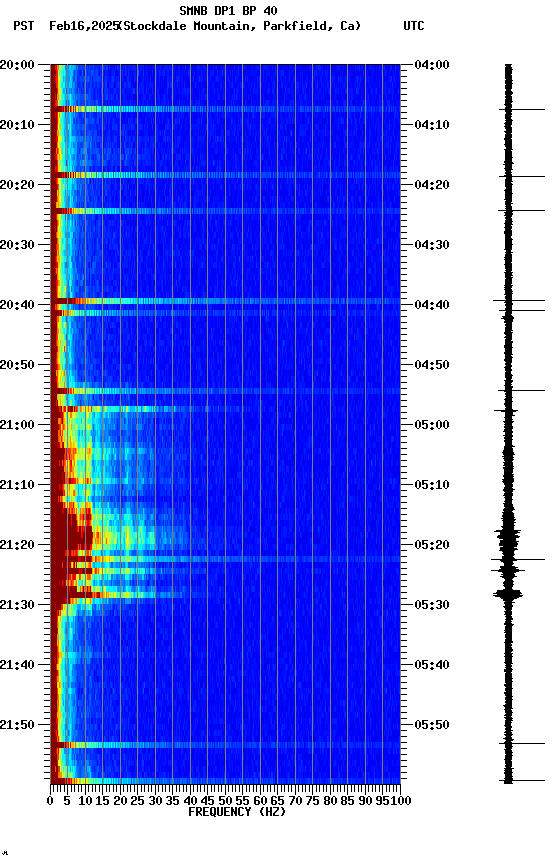Viewport: 552px width, 864px height.
Task: Click the "100" Hz frequency axis label
Action: click(x=401, y=801)
